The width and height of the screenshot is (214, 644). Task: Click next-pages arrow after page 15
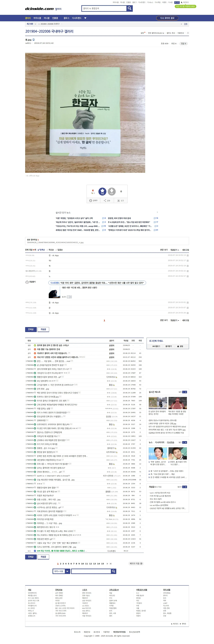[107, 564]
